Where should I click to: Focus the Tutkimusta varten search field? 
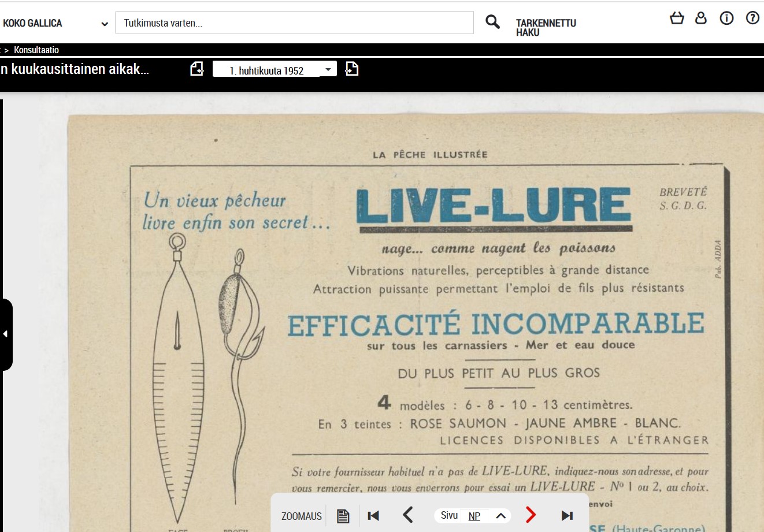294,23
